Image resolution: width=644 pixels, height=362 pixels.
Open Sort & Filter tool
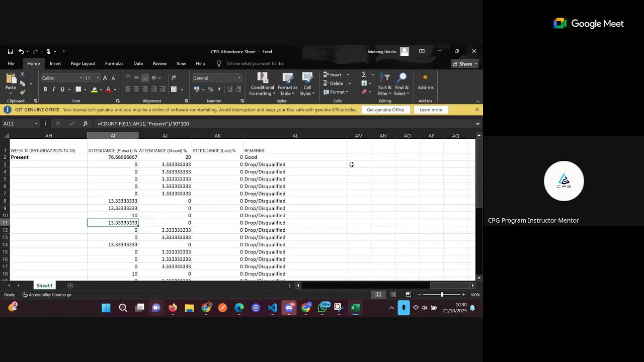tap(385, 84)
